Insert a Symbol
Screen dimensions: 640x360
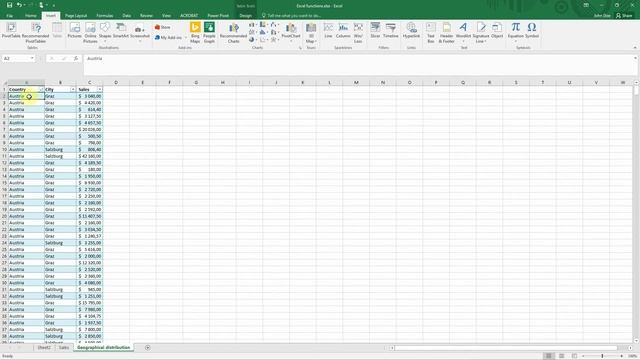coord(532,31)
